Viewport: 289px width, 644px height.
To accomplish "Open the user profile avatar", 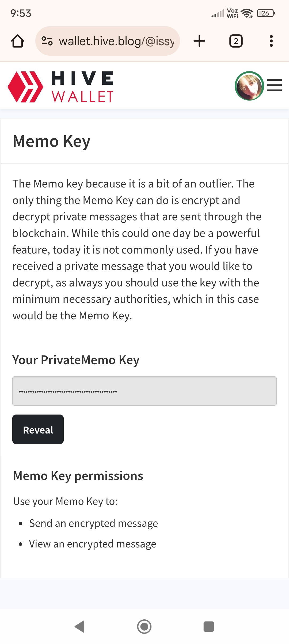I will coord(249,86).
